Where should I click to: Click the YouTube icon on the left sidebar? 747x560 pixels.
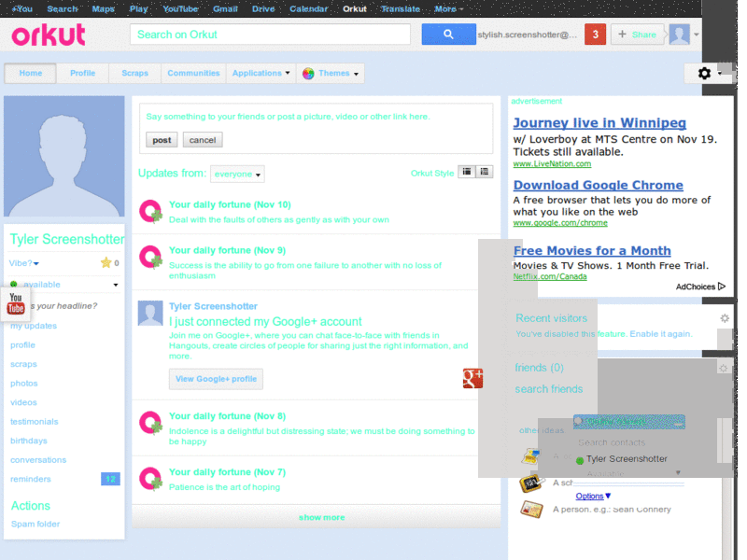[16, 303]
